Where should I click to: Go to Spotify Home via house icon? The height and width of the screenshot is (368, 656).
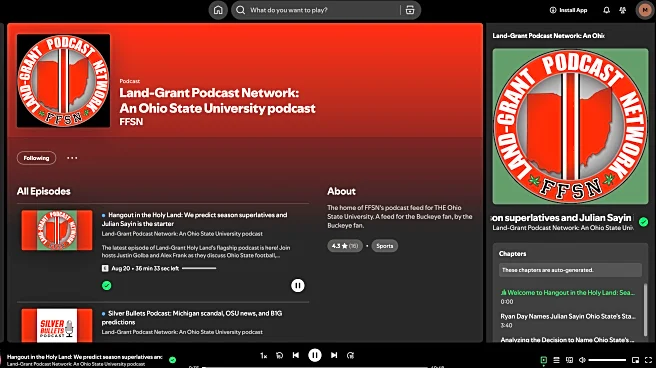[x=218, y=10]
